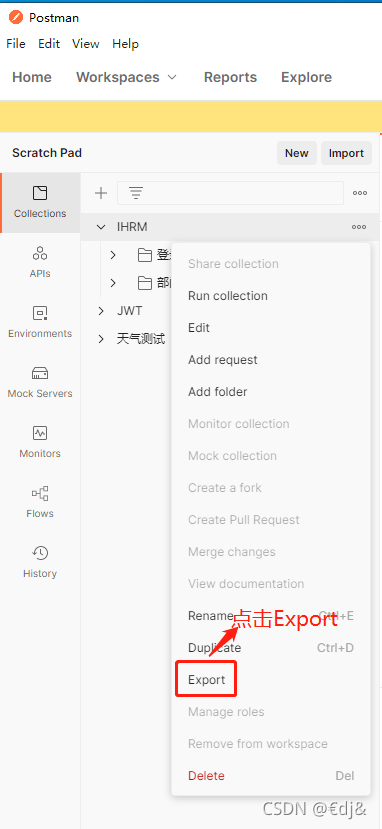Focus the collections filter input field
Viewport: 382px width, 829px height.
click(x=230, y=193)
